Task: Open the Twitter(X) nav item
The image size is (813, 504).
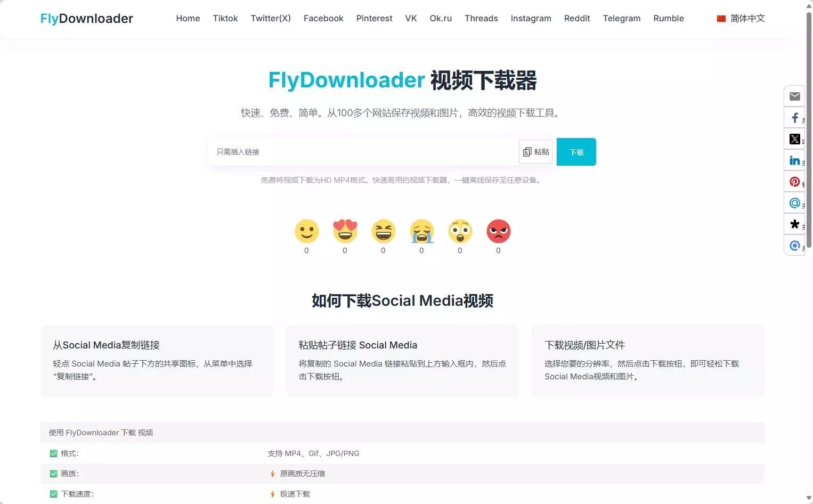Action: pos(271,19)
